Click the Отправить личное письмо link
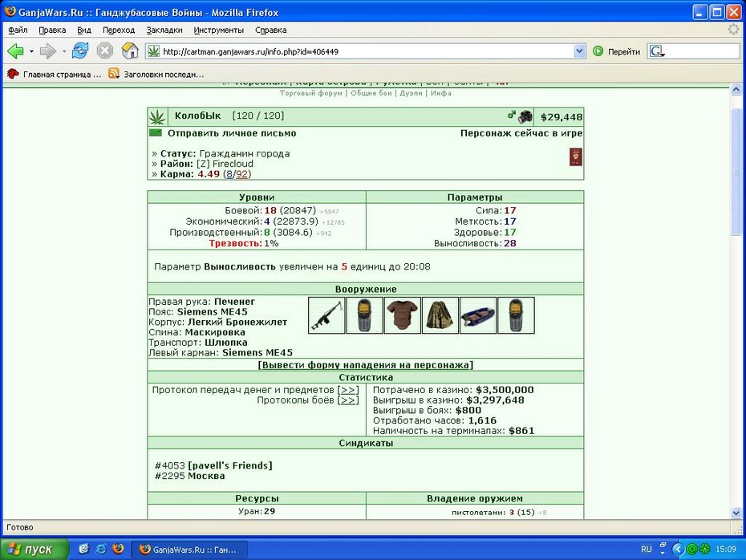Image resolution: width=746 pixels, height=560 pixels. coord(232,133)
